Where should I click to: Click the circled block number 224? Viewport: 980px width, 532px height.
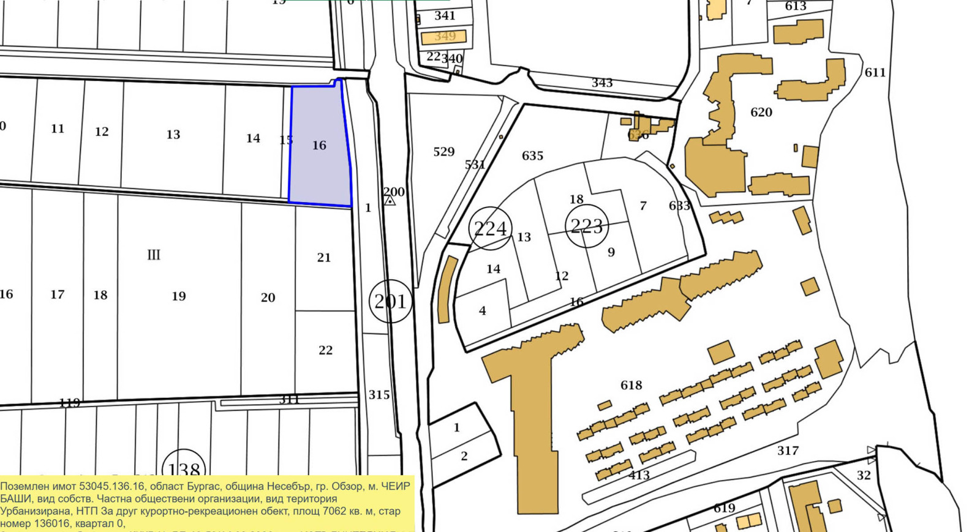pos(490,228)
